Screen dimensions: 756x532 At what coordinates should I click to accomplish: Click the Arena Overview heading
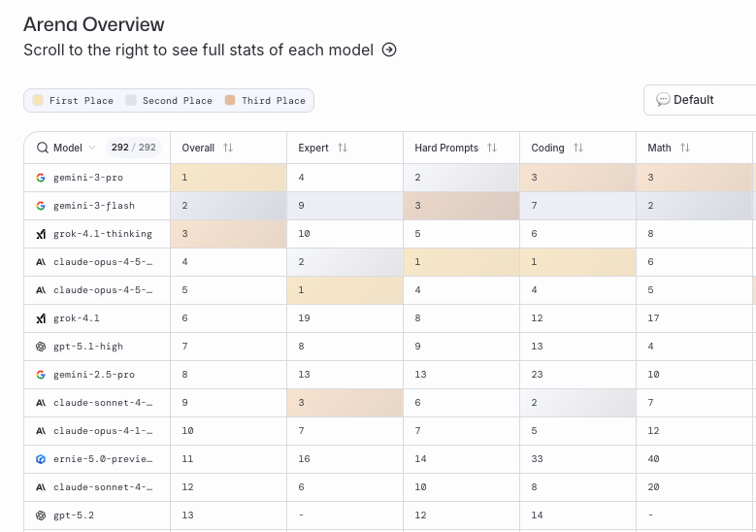pyautogui.click(x=94, y=24)
